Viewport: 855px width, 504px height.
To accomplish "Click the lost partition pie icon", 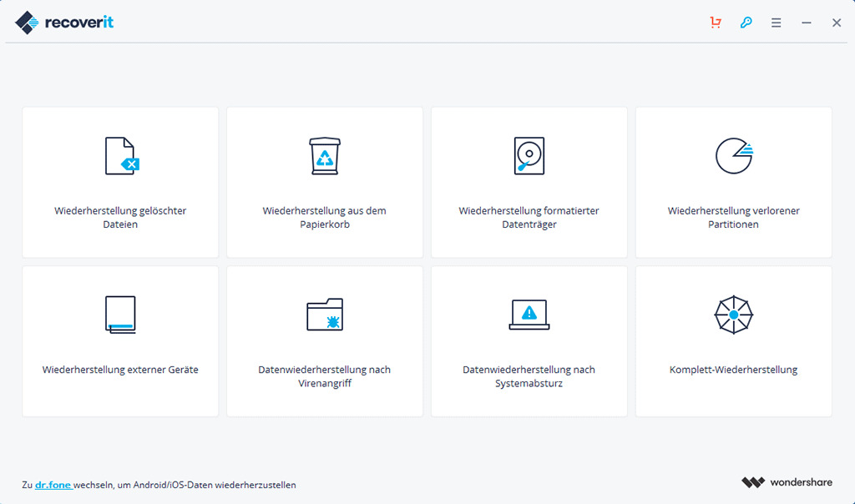I will [734, 156].
